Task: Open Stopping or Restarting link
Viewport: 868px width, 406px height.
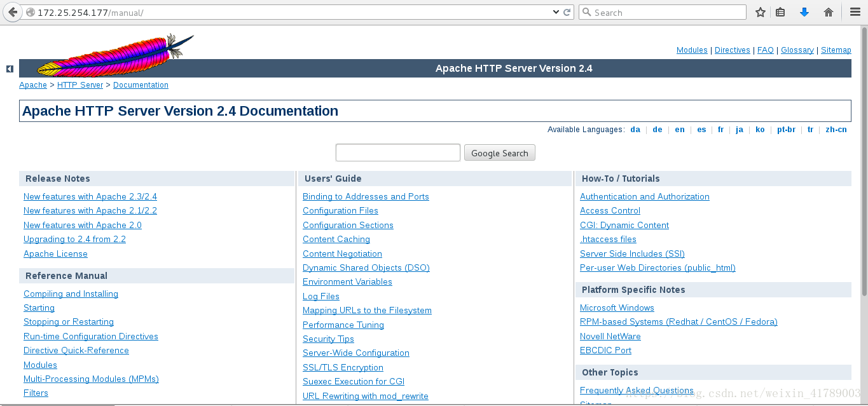Action: [69, 322]
